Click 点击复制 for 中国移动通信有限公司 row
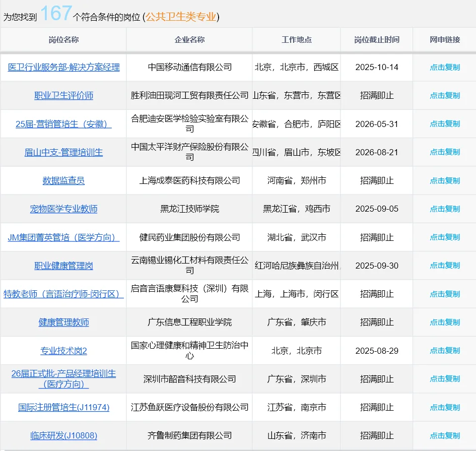This screenshot has height=451, width=476. tap(445, 67)
